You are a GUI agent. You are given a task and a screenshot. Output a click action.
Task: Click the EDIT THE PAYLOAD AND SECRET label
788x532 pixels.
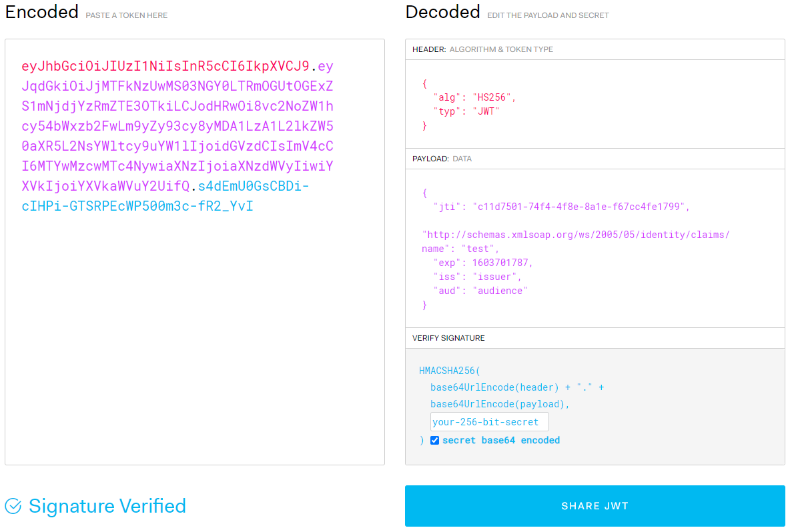(548, 15)
